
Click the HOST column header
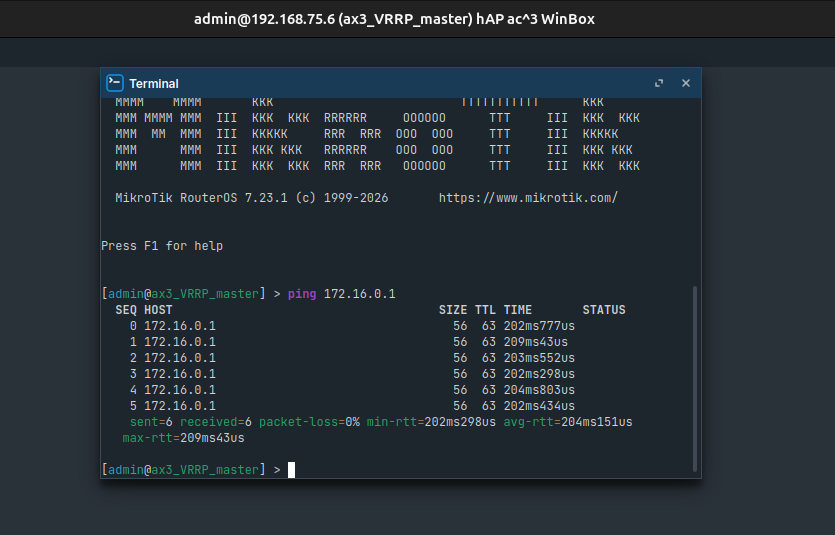[158, 310]
